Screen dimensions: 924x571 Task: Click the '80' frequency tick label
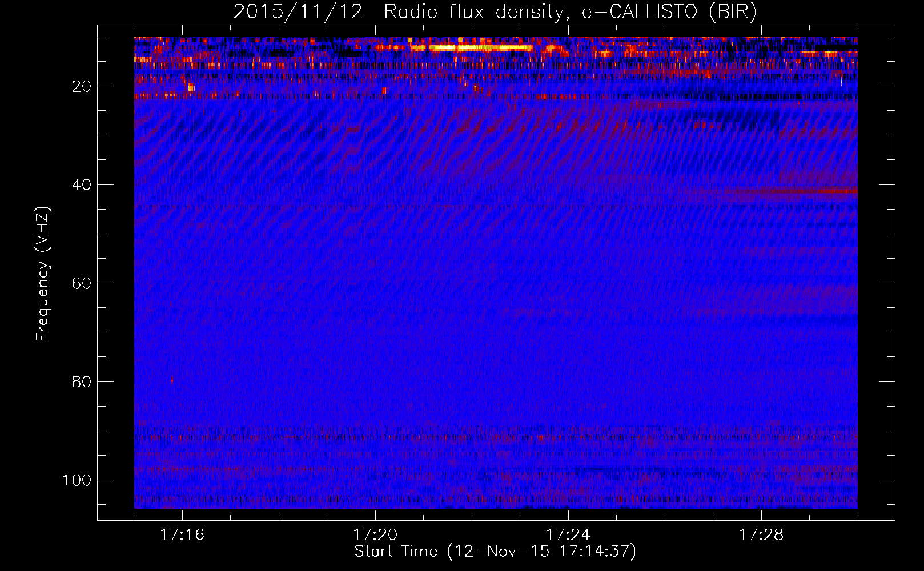coord(82,381)
